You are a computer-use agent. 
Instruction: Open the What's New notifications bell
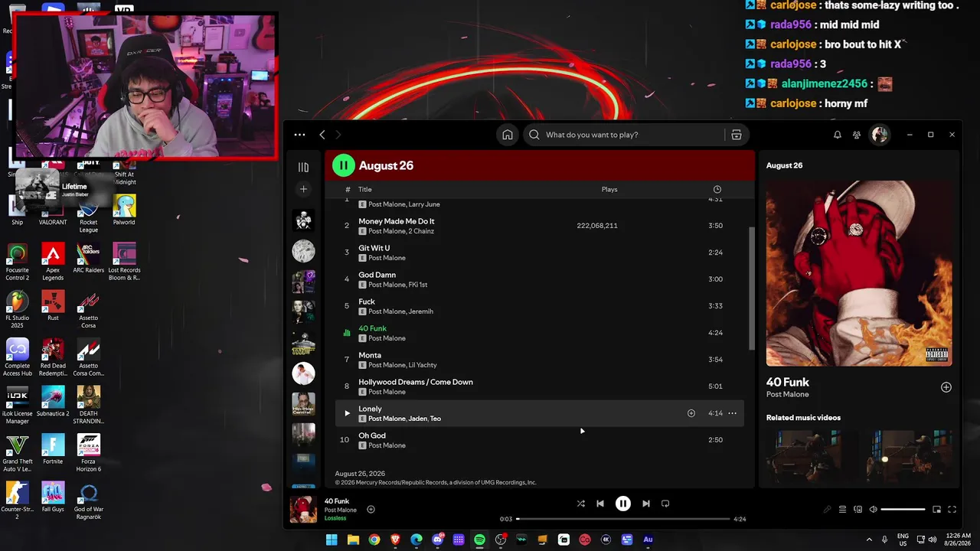point(838,135)
